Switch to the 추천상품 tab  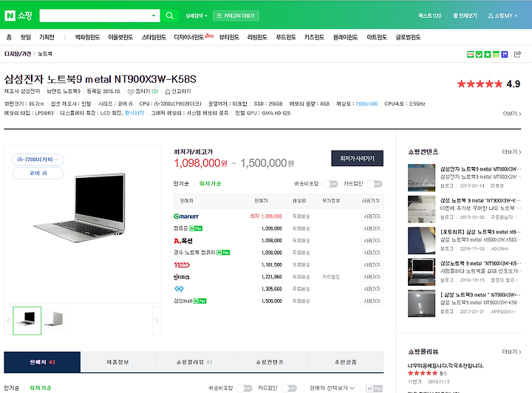[x=346, y=362]
